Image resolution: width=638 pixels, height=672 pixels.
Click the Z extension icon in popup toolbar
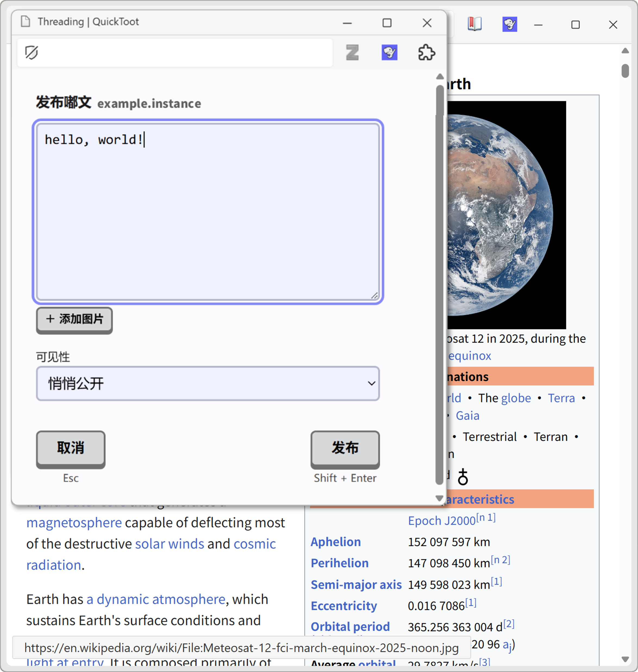[x=352, y=53]
